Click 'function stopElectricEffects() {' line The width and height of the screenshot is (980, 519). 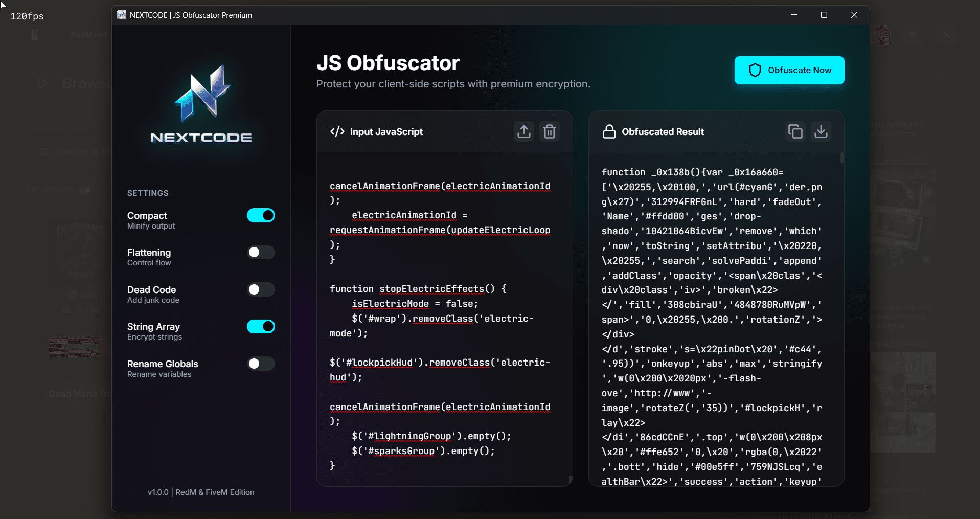[x=418, y=289]
